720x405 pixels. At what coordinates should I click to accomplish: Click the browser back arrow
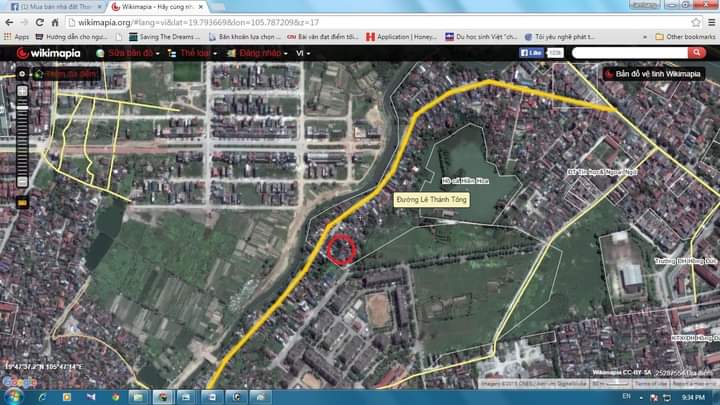[9, 22]
